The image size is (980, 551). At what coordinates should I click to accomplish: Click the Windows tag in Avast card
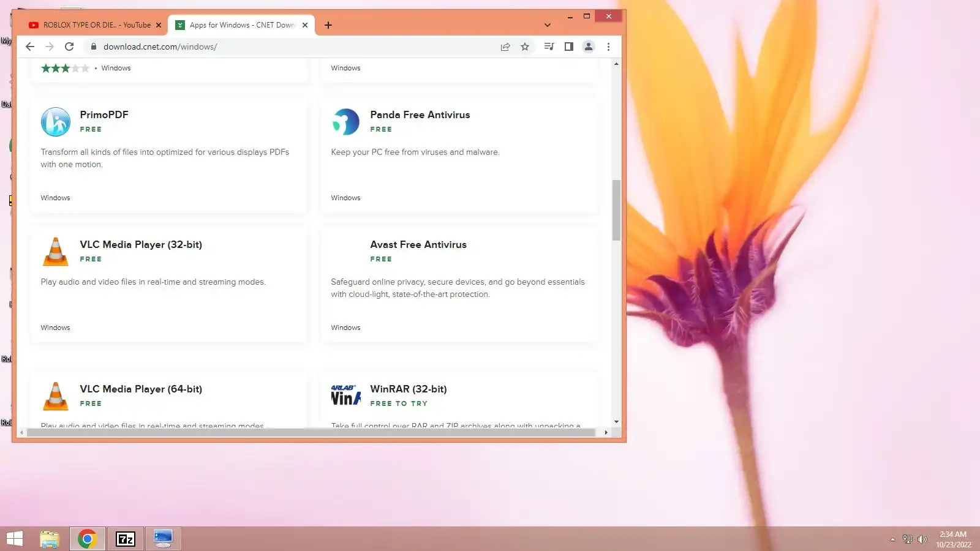[x=345, y=328]
